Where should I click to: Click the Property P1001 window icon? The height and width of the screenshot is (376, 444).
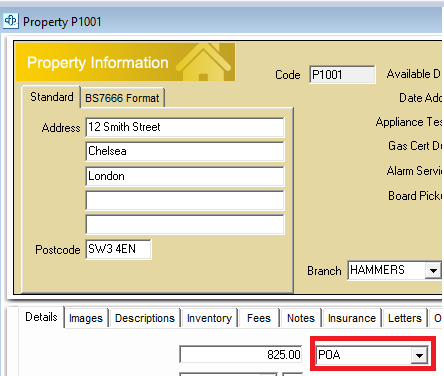[x=10, y=21]
